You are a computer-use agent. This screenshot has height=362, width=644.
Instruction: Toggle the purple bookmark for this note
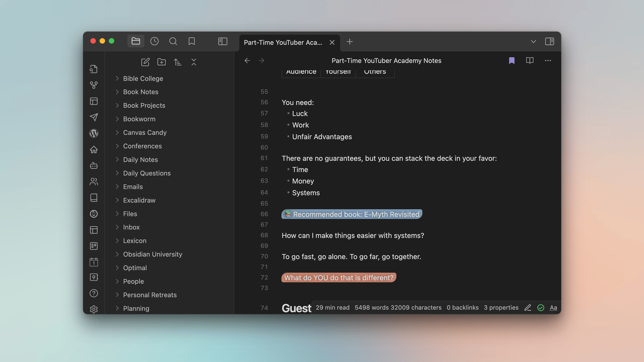[512, 61]
